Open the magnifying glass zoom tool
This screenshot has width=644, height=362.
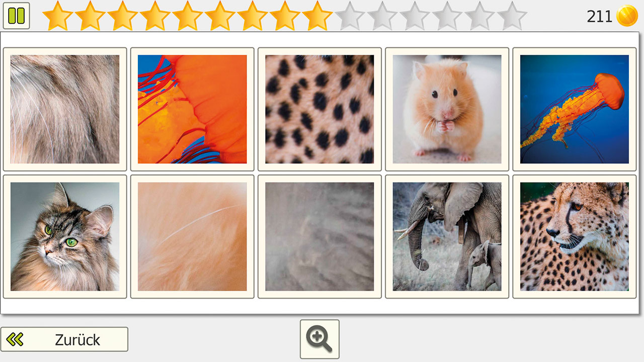[x=319, y=339]
